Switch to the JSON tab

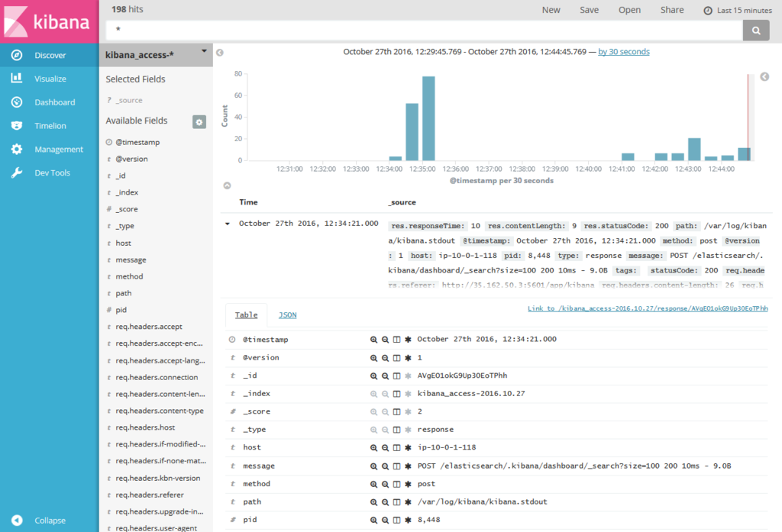(287, 315)
